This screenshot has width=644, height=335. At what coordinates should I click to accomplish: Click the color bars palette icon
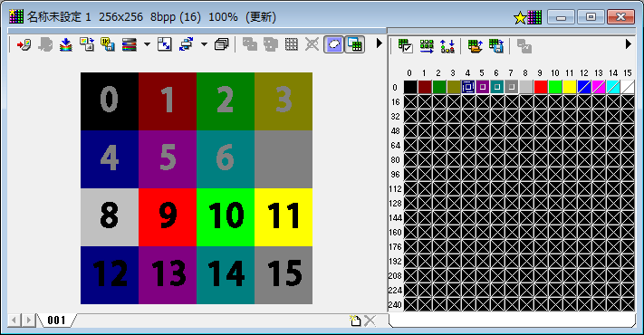pos(129,44)
